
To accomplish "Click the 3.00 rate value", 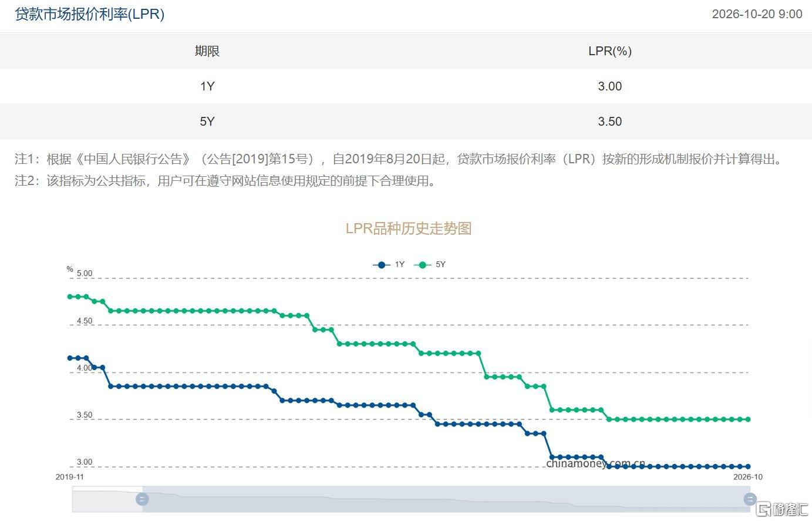I will coord(610,86).
